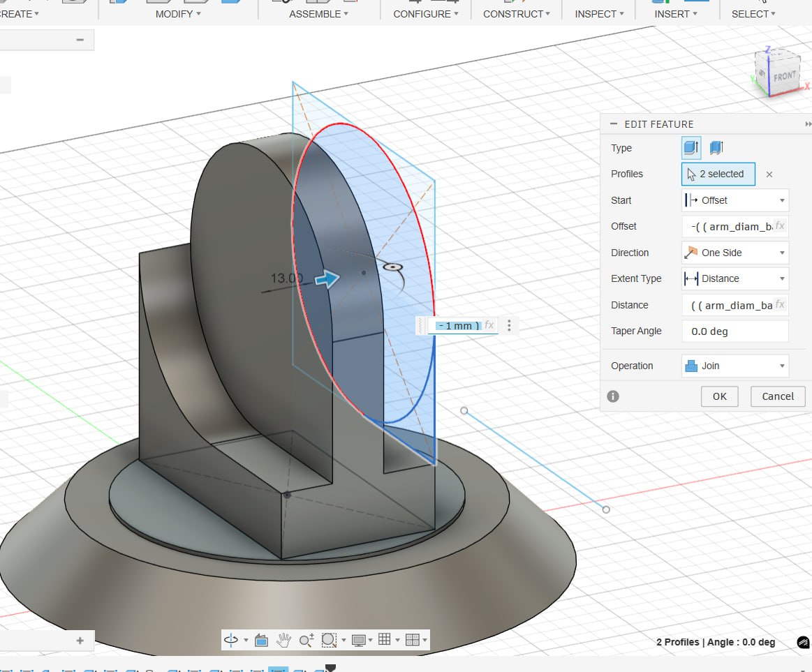
Task: Select the Thin Extrude type icon
Action: pos(716,148)
